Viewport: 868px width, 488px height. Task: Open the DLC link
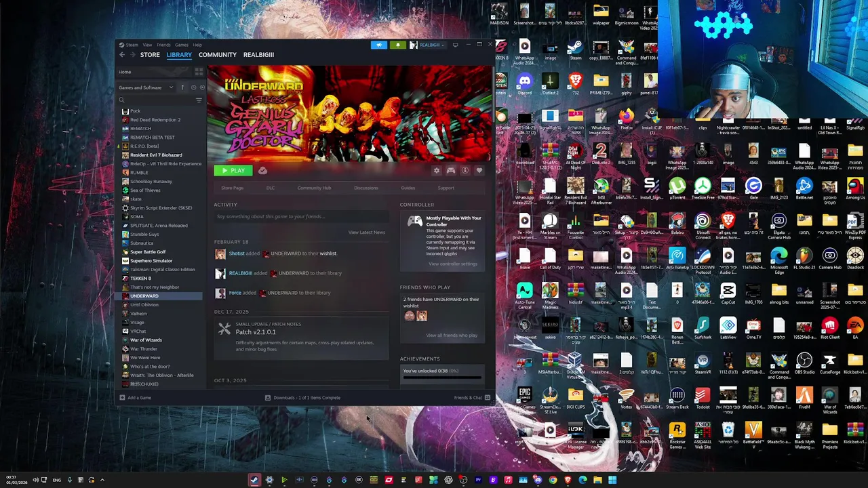(x=271, y=188)
